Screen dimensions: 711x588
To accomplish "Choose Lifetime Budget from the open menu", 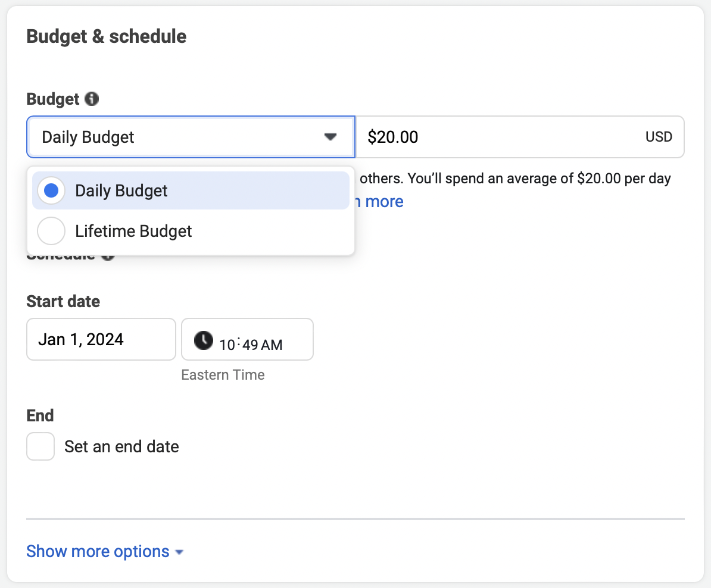I will [x=133, y=231].
